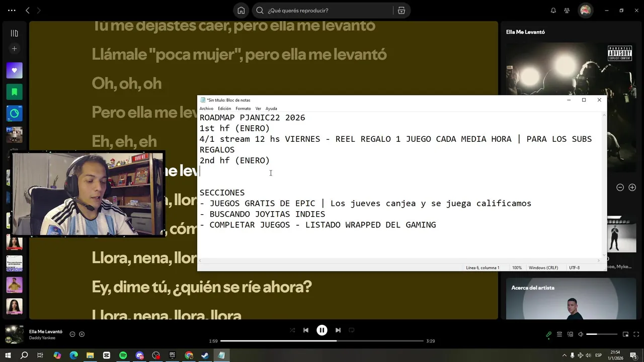Viewport: 644px width, 362px height.
Task: Open Spotify Home icon
Action: point(241,11)
